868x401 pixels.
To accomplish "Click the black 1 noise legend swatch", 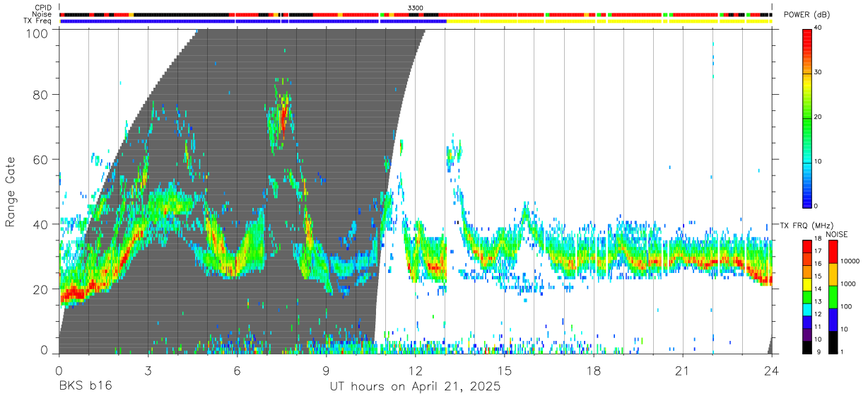I will click(x=832, y=342).
